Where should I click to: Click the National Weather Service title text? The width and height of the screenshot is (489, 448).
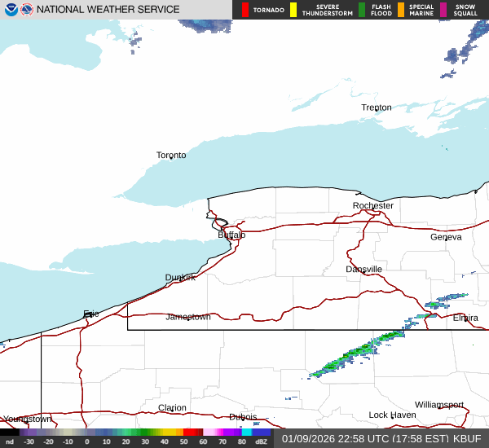pyautogui.click(x=108, y=10)
